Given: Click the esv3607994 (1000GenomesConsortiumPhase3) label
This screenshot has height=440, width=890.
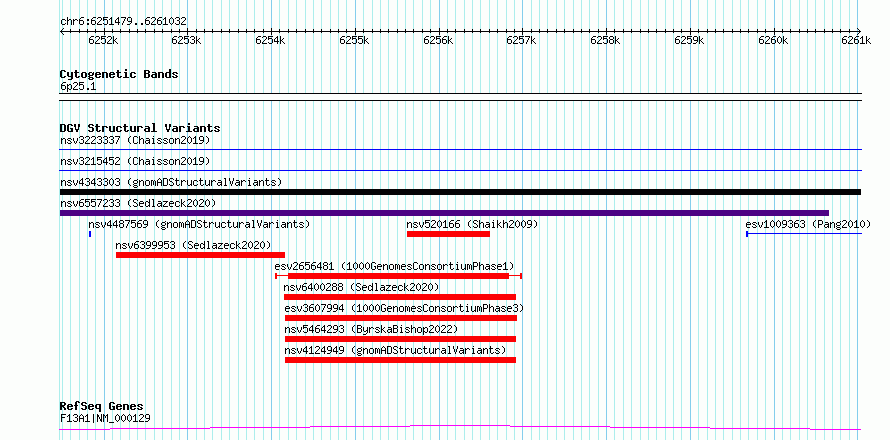Looking at the screenshot, I should [x=404, y=308].
